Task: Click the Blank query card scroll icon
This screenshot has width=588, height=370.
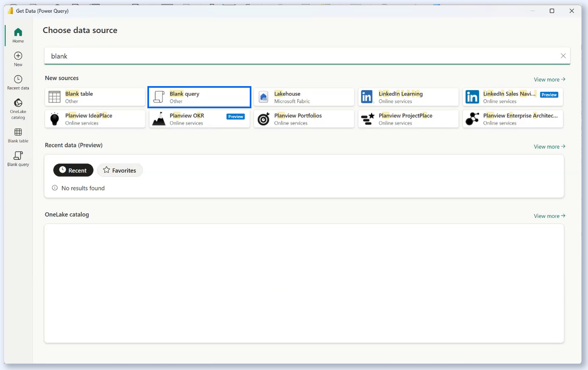Action: [x=159, y=97]
